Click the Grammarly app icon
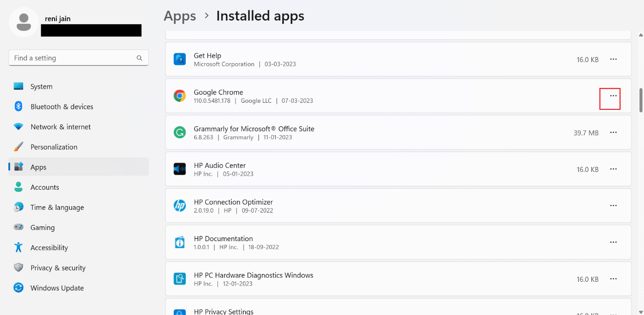644x315 pixels. point(180,133)
